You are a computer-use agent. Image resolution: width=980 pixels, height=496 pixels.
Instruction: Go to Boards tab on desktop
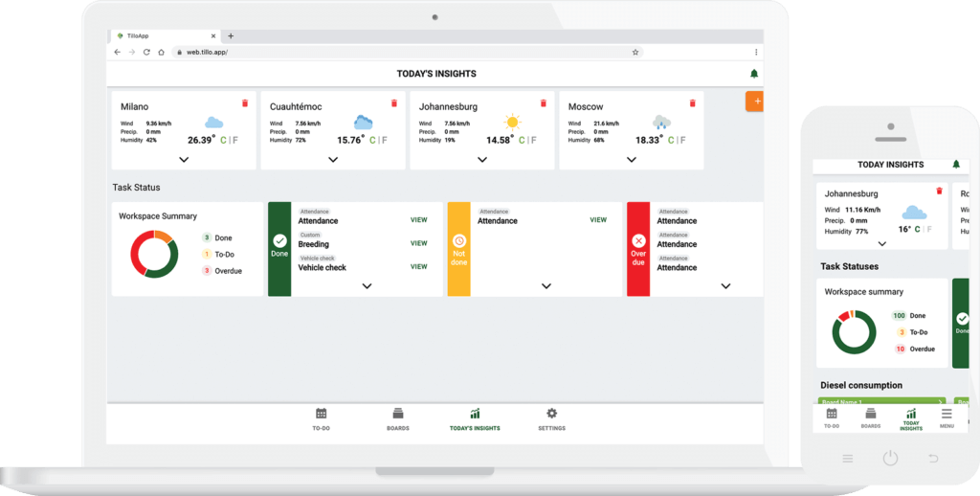[x=397, y=418]
